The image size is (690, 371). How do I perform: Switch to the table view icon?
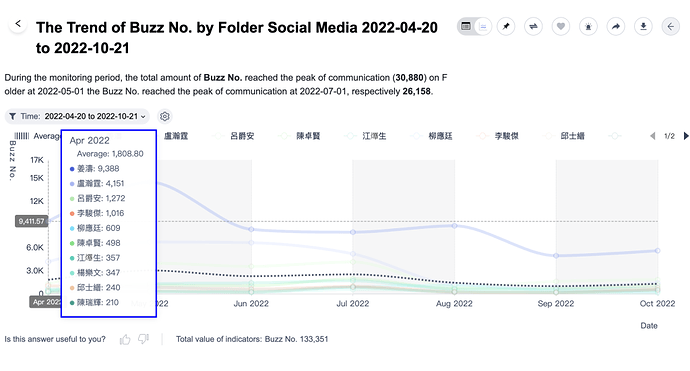[x=466, y=26]
